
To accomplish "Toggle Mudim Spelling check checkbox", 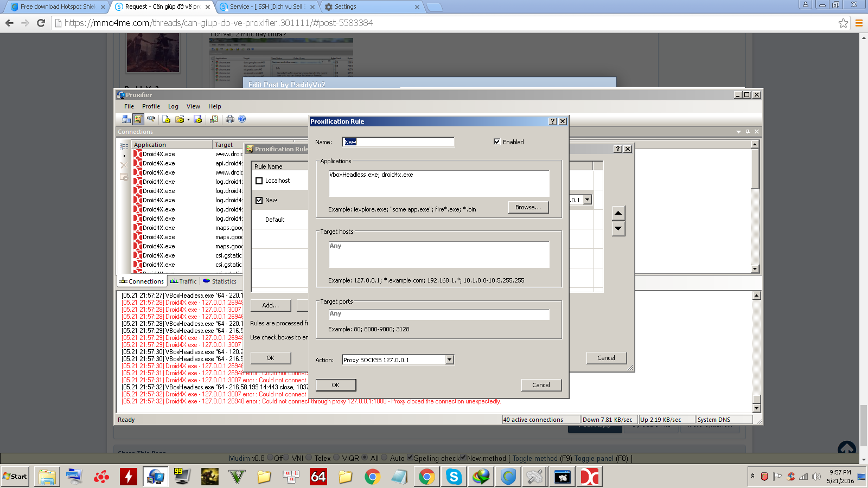I will (410, 458).
